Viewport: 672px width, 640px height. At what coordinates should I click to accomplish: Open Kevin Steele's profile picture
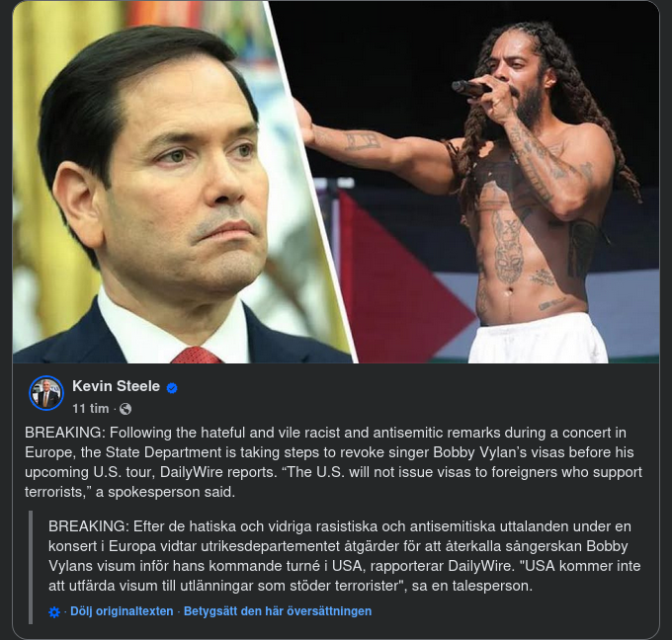pos(46,393)
